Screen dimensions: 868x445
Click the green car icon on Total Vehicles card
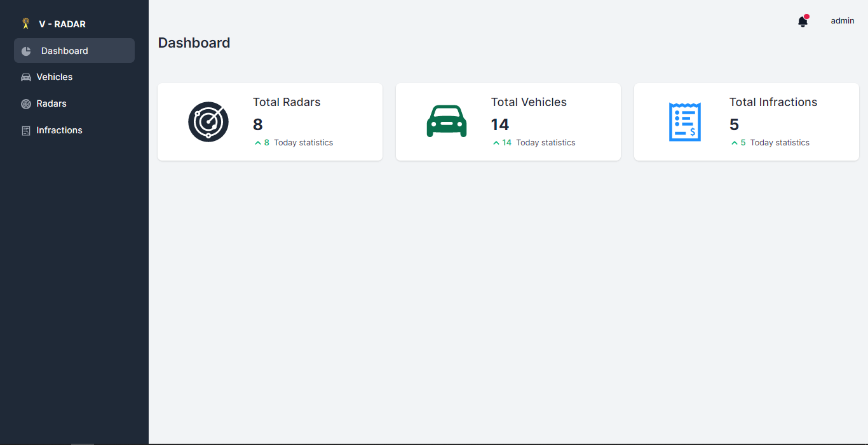[446, 121]
